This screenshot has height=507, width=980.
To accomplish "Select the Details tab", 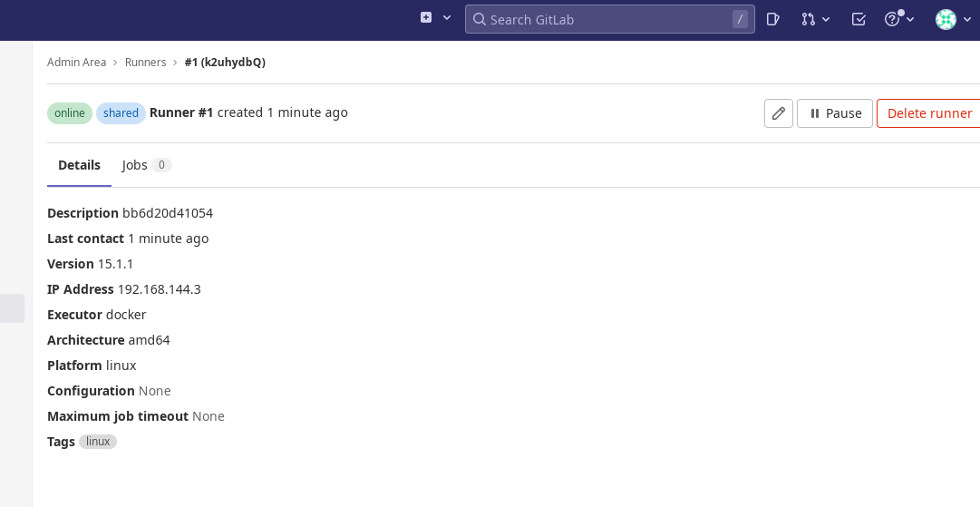I will (79, 165).
